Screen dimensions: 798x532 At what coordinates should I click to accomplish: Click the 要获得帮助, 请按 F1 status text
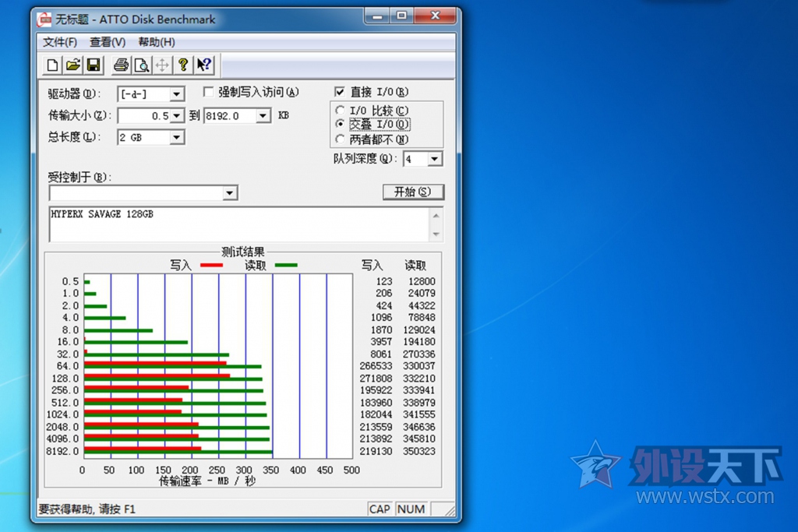click(87, 509)
